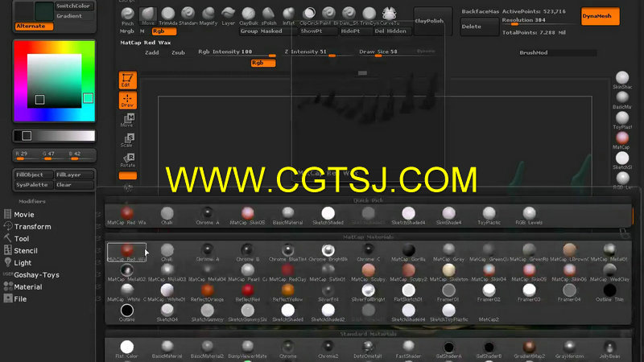Pick ToyPlastic in the Quick Pick row
The width and height of the screenshot is (644, 362).
tap(489, 216)
